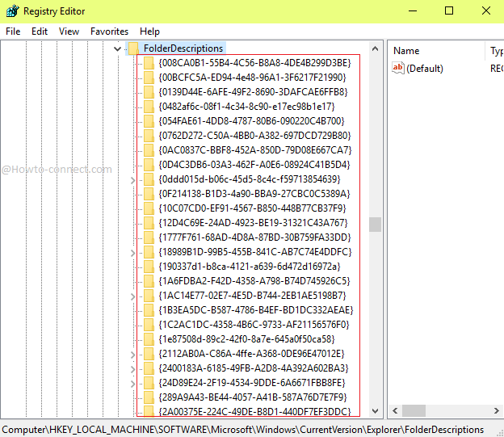Click folder icon of {0139D44E-6AFE-49F2-8690-3DAFCAE6FFB8}
504x437 pixels.
[x=149, y=92]
